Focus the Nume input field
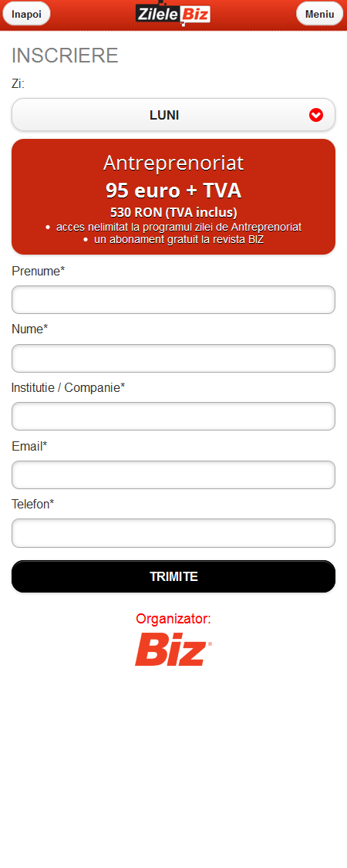 (173, 358)
